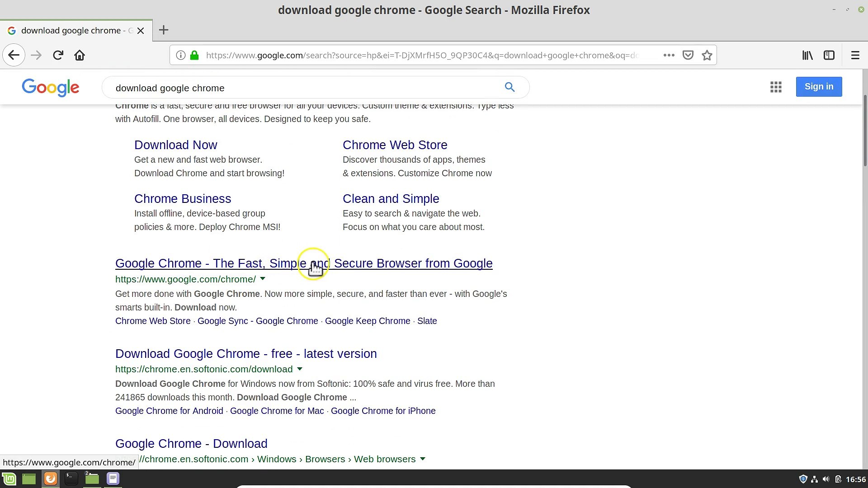Viewport: 868px width, 488px height.
Task: Open the Library icon in toolbar
Action: (x=807, y=55)
